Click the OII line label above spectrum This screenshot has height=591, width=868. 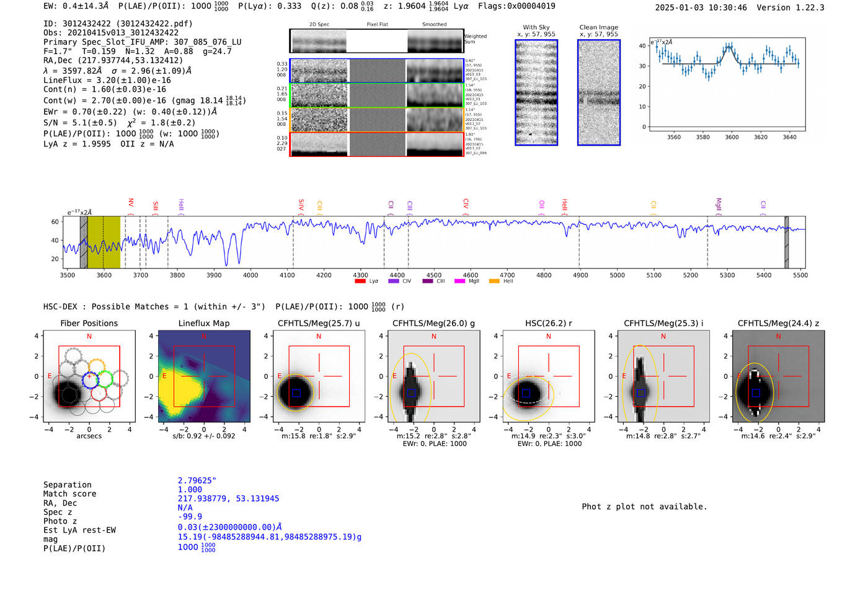[542, 204]
